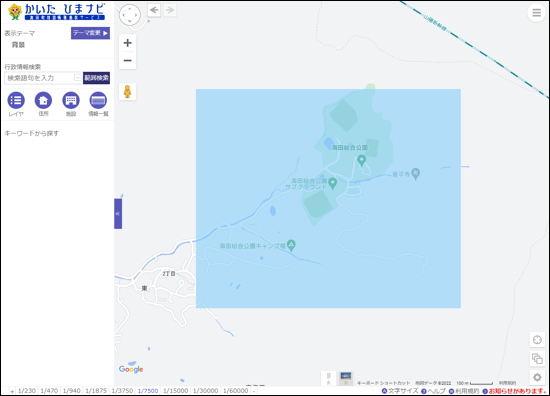Click the current location crosshair icon
The image size is (550, 396).
(537, 340)
